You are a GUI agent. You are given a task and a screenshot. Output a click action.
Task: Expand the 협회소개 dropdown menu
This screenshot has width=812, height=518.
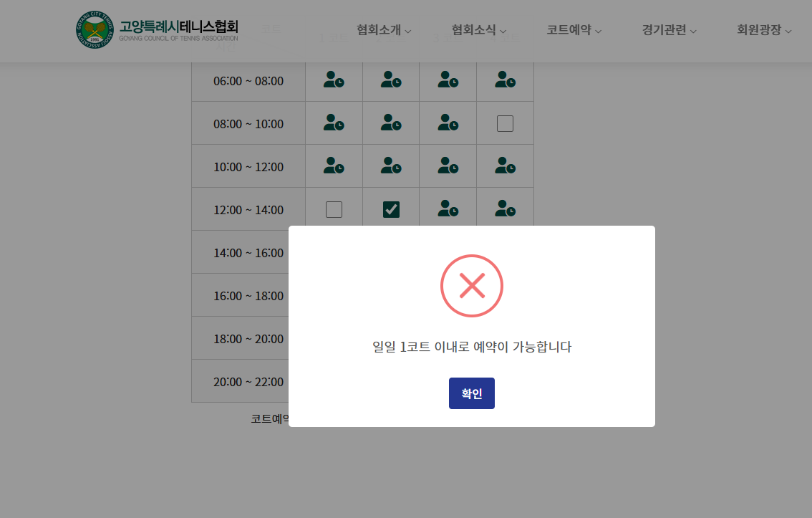[x=384, y=30]
